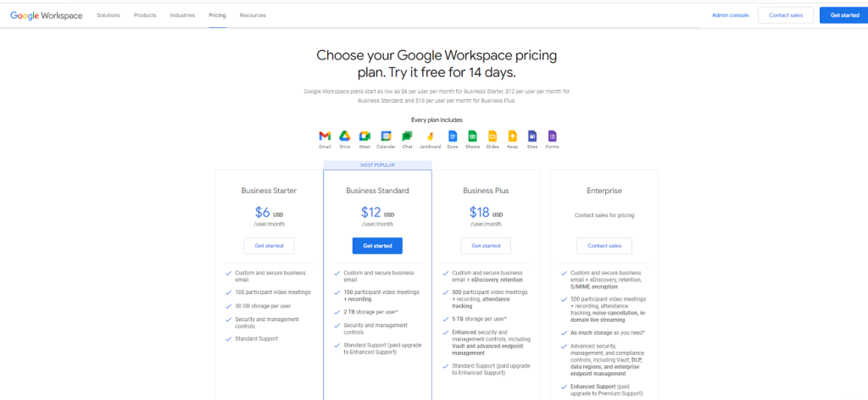Click the Google Sheets icon
868x400 pixels.
click(472, 136)
